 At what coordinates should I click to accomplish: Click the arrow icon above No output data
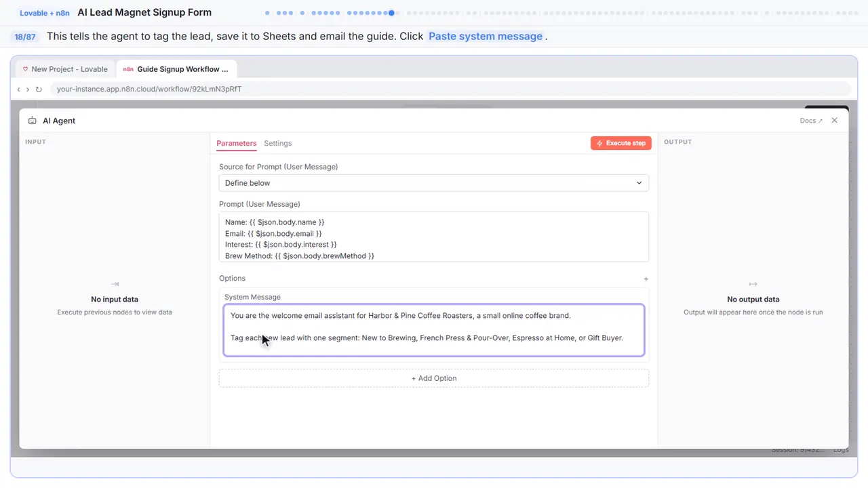[753, 284]
